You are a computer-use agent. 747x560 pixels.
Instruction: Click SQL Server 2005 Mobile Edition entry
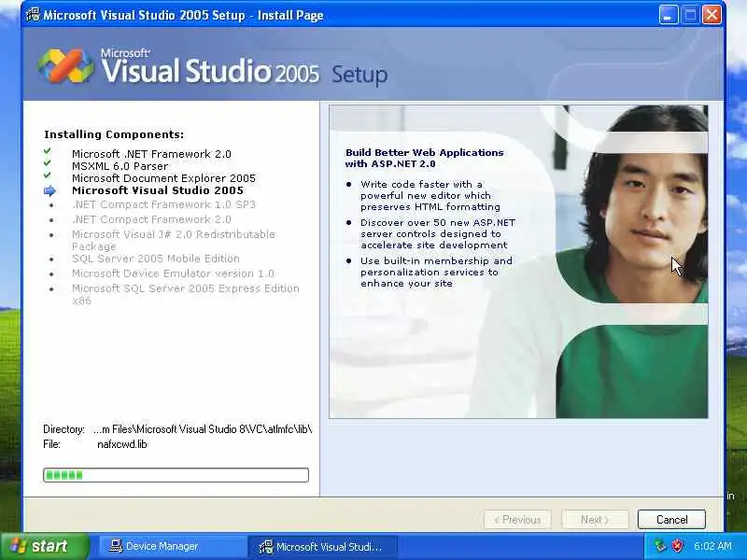(156, 259)
